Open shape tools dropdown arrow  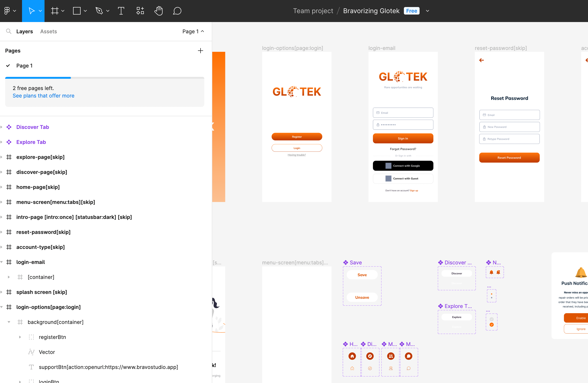click(x=85, y=11)
